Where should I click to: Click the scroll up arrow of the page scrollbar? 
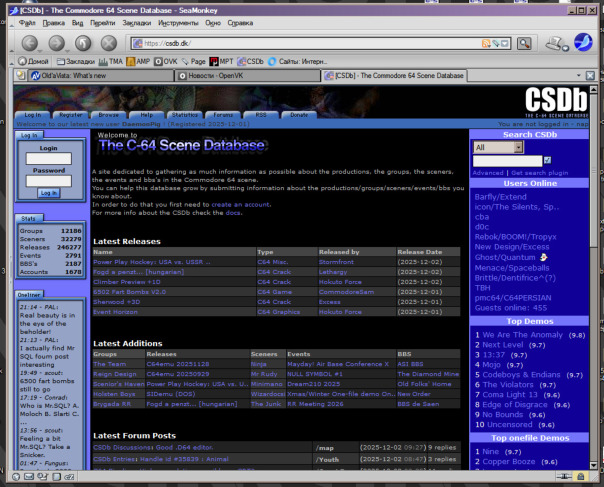click(x=593, y=90)
